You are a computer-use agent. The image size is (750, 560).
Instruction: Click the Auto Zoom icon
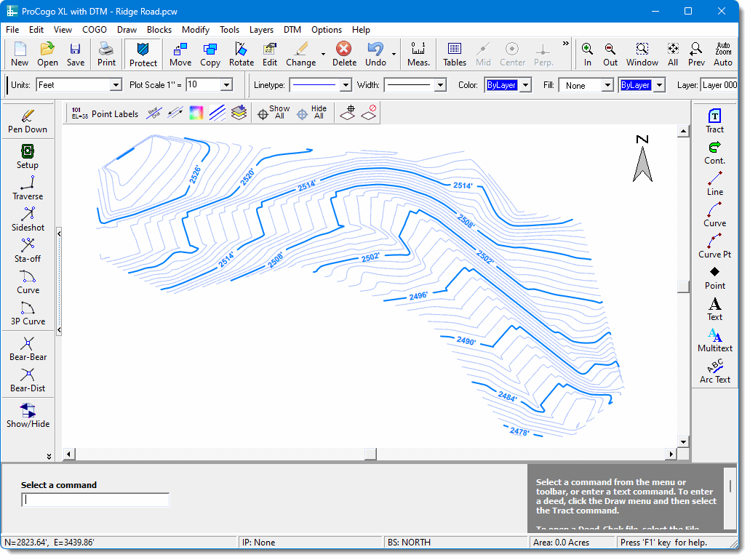click(x=722, y=54)
